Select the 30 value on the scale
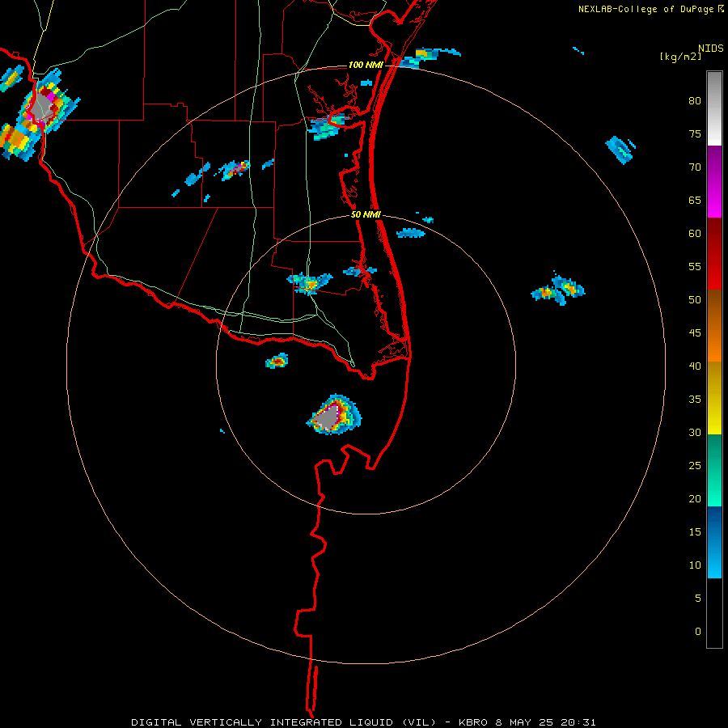The height and width of the screenshot is (728, 728). [x=695, y=432]
